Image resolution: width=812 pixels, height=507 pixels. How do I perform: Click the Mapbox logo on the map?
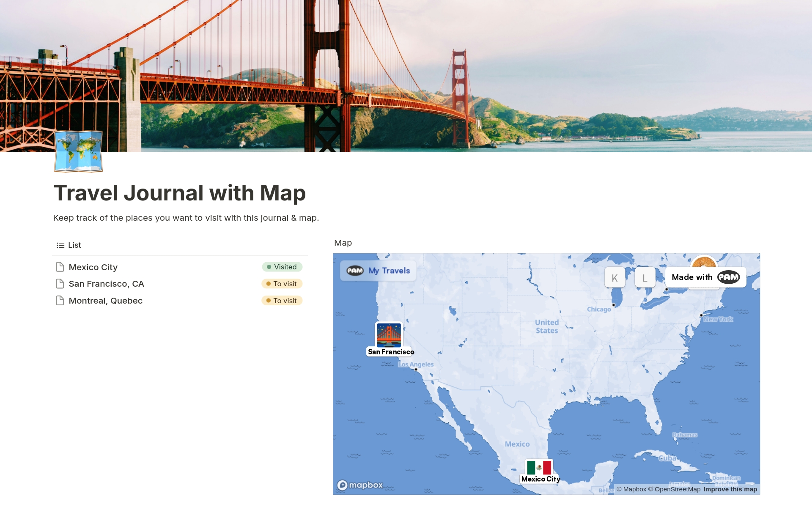[x=360, y=485]
